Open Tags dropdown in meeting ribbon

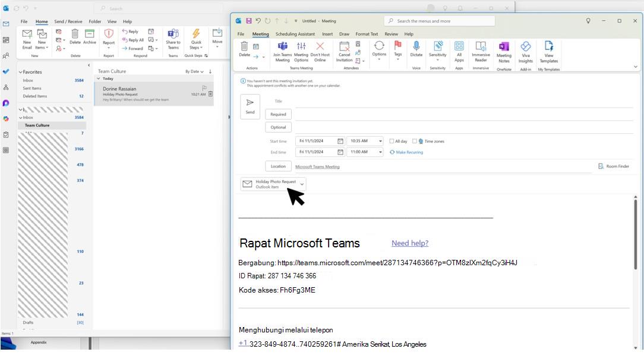click(397, 51)
